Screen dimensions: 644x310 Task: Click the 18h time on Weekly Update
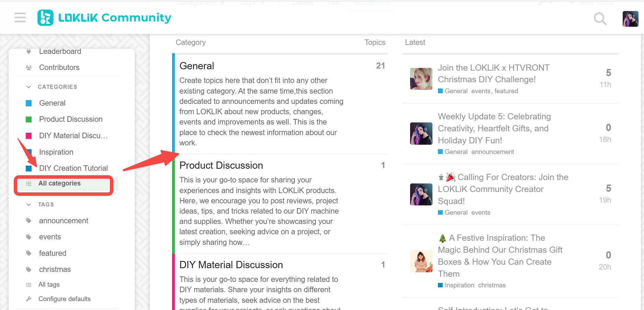605,140
